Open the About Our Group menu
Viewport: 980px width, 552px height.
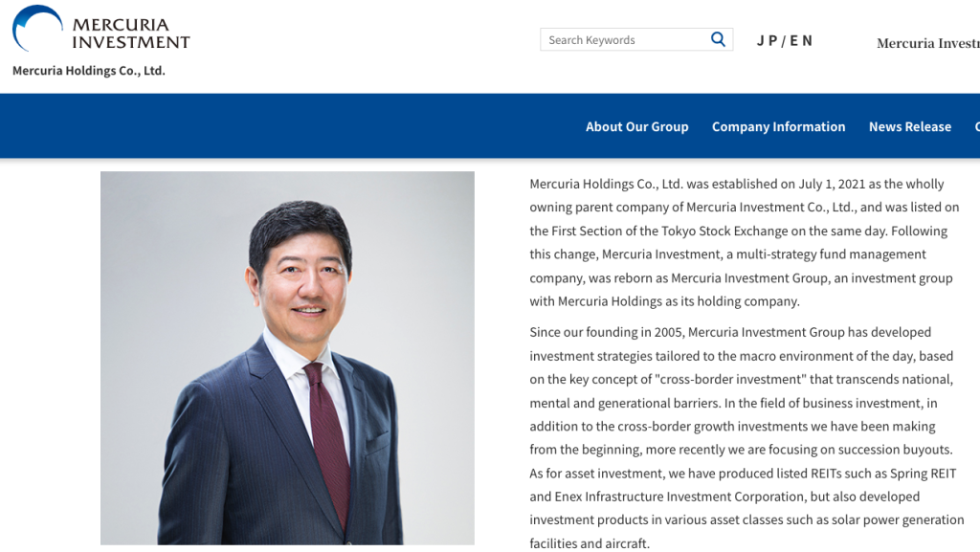point(636,126)
